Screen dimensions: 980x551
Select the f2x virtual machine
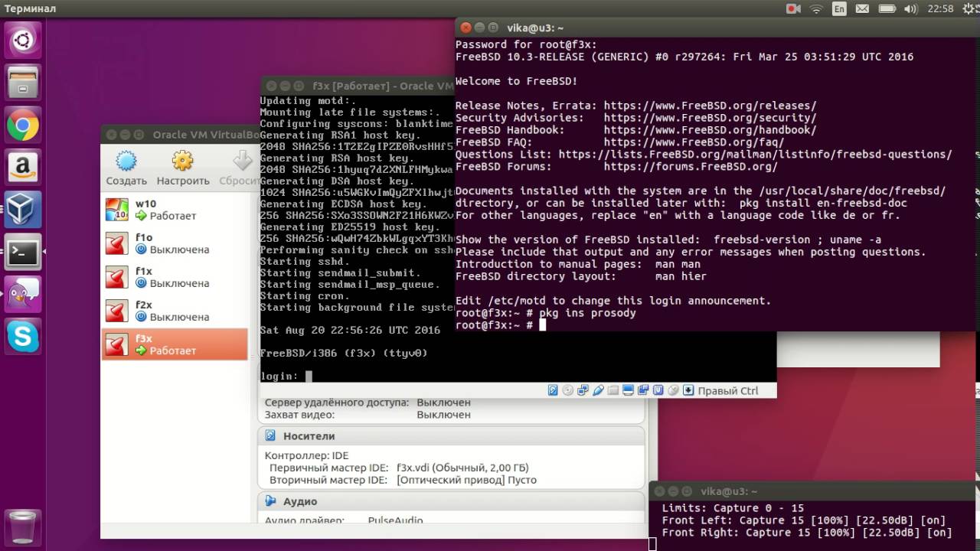(175, 311)
